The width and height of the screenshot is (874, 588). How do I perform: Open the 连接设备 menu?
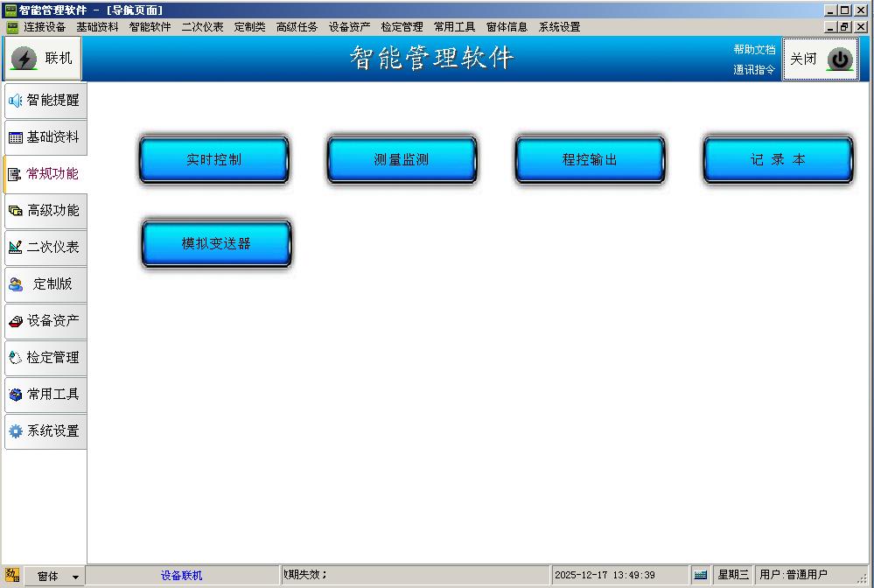point(45,27)
